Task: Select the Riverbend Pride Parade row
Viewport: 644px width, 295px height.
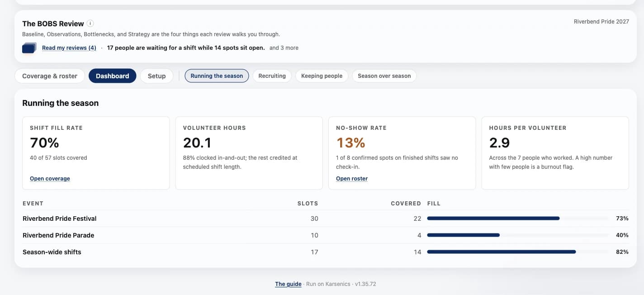Action: click(326, 235)
